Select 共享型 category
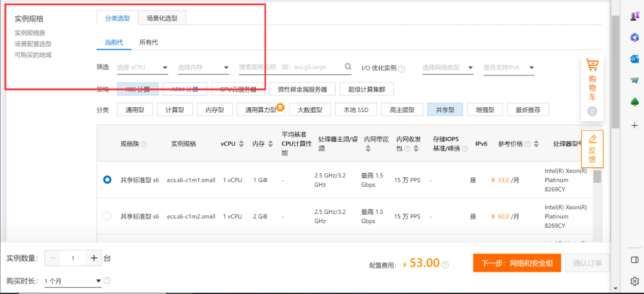The width and height of the screenshot is (644, 294). 445,110
